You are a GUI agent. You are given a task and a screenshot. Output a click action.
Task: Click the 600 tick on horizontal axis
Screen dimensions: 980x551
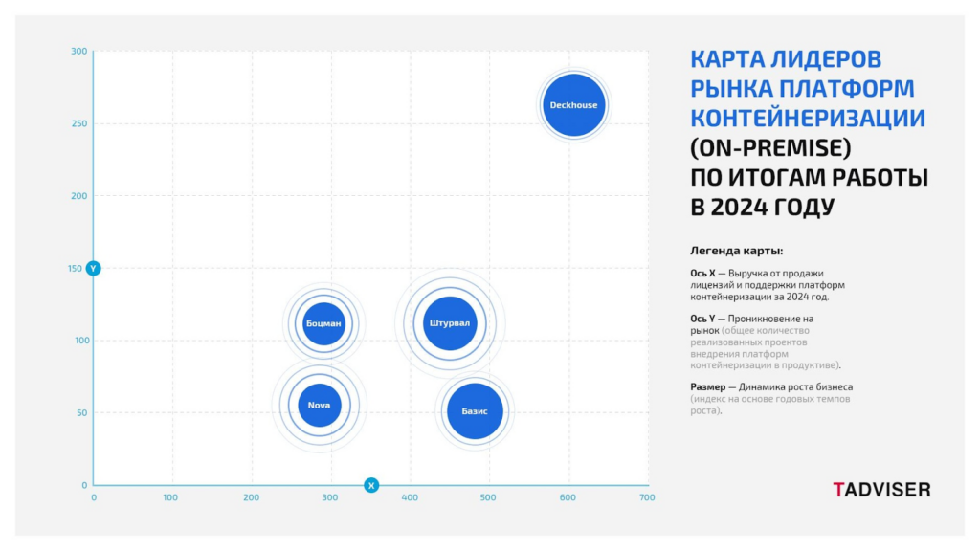click(568, 498)
